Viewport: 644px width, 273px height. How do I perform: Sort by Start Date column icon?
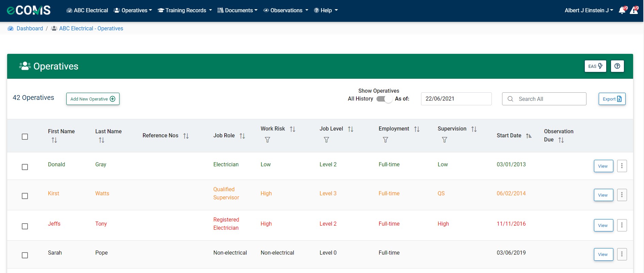pyautogui.click(x=529, y=136)
